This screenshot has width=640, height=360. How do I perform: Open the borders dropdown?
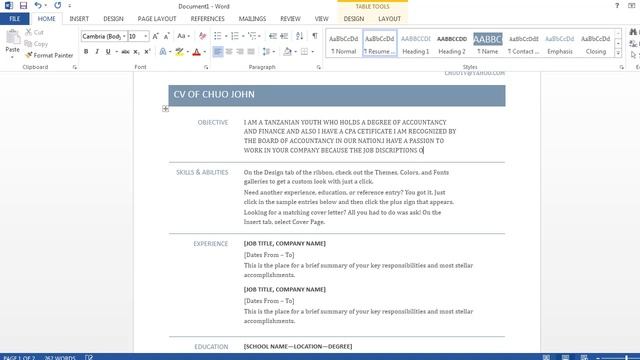pyautogui.click(x=313, y=52)
